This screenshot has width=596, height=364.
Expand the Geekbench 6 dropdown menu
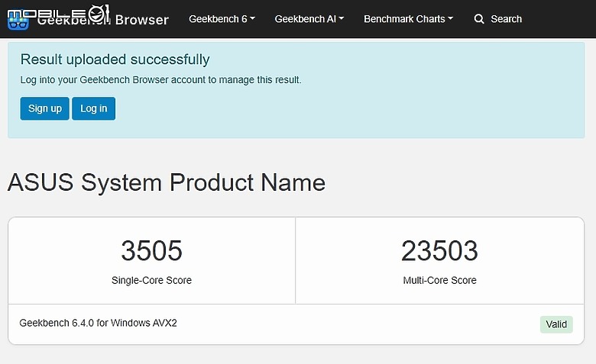click(222, 19)
